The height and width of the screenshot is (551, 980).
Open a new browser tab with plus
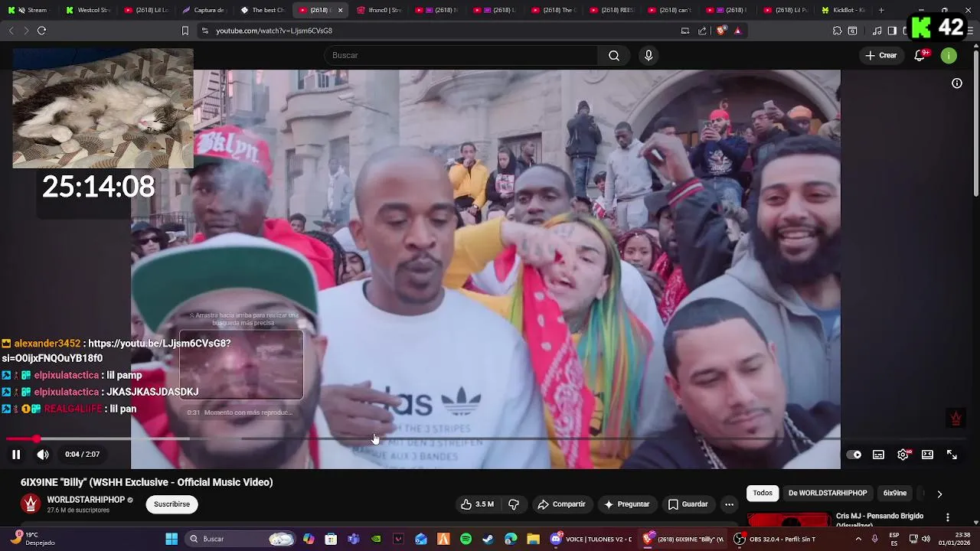(881, 10)
